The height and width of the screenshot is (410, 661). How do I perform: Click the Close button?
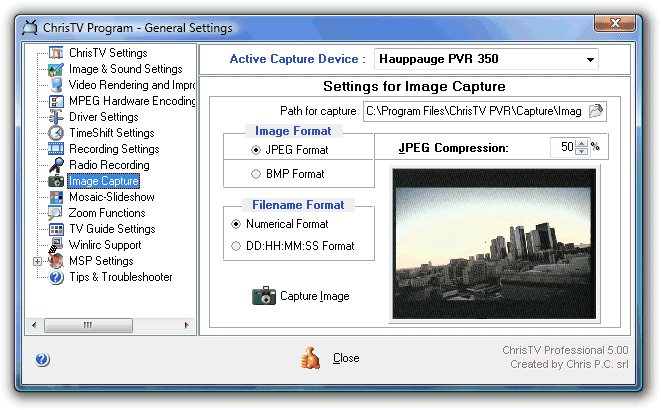click(330, 358)
